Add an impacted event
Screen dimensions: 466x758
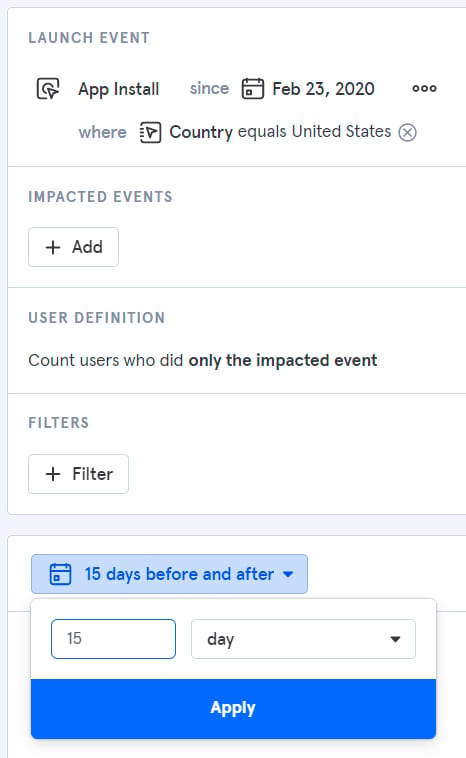(x=73, y=247)
